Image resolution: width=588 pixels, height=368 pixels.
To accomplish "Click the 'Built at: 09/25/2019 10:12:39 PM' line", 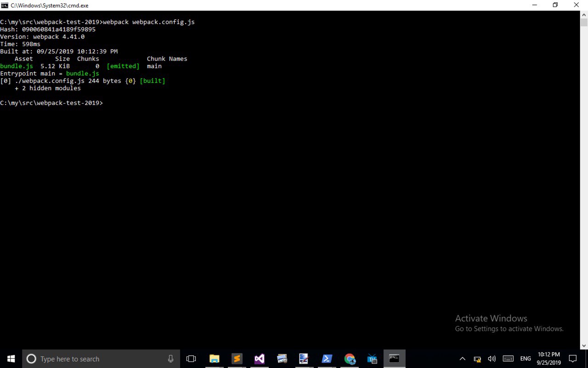I will pyautogui.click(x=59, y=52).
